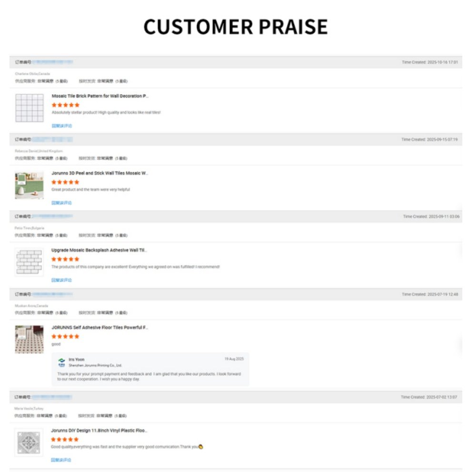Click star rating of Mosaic Tile Brick review
476x476 pixels.
(65, 105)
